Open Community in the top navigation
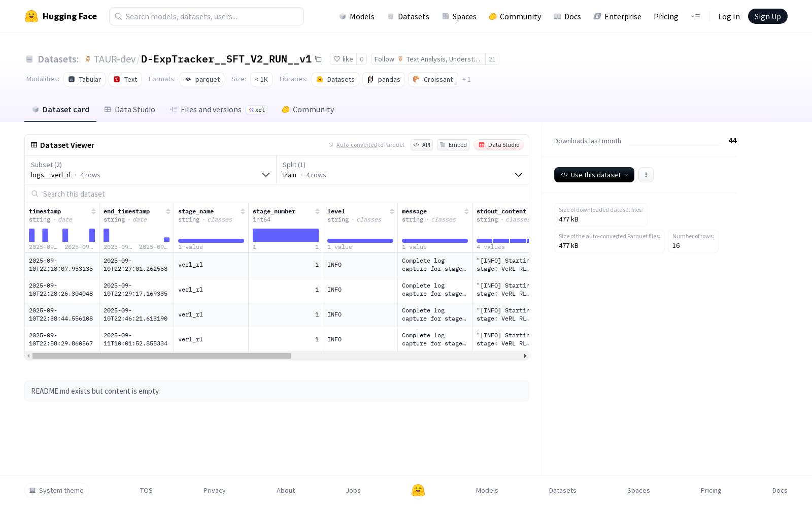812x508 pixels. coord(515,16)
